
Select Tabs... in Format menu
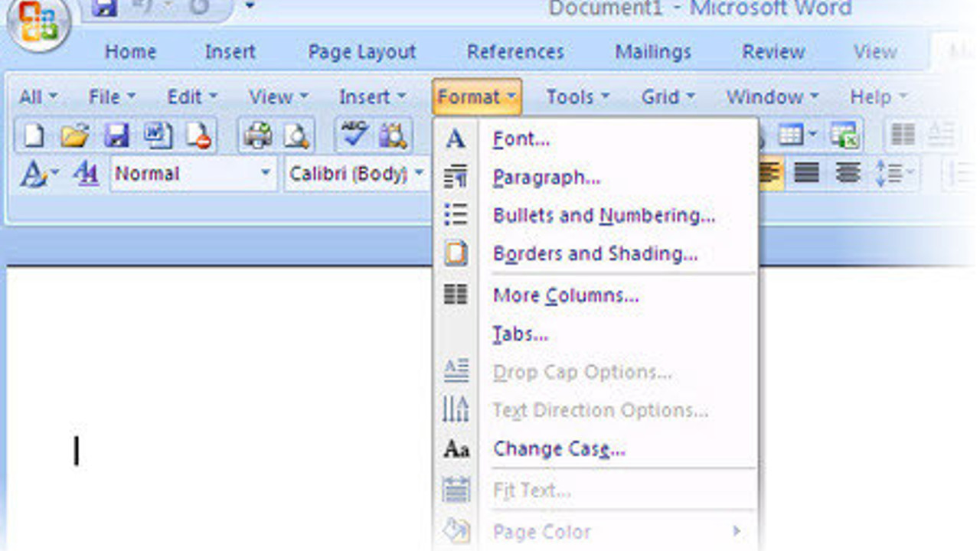520,334
